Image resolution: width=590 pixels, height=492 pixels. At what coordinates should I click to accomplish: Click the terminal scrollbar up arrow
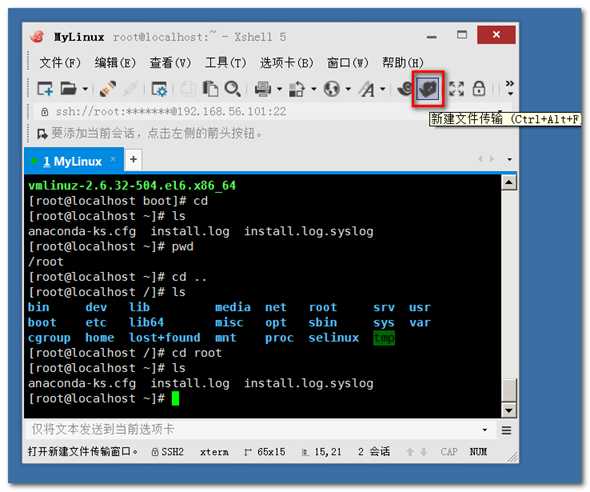point(509,183)
